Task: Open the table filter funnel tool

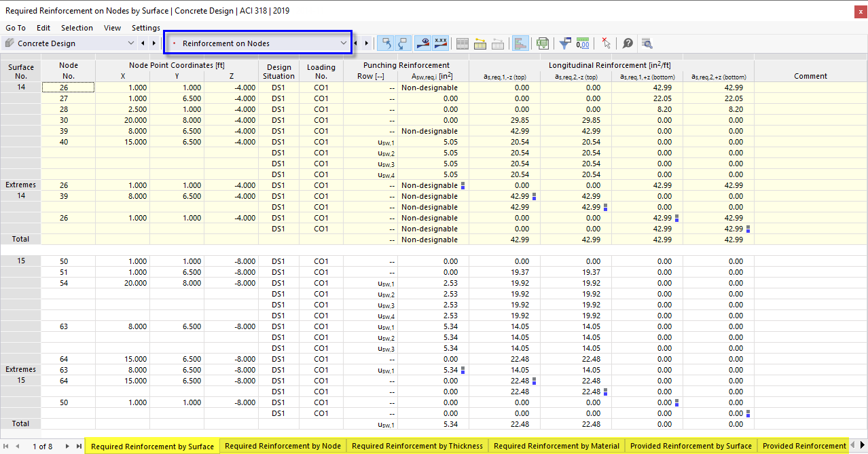Action: point(564,43)
